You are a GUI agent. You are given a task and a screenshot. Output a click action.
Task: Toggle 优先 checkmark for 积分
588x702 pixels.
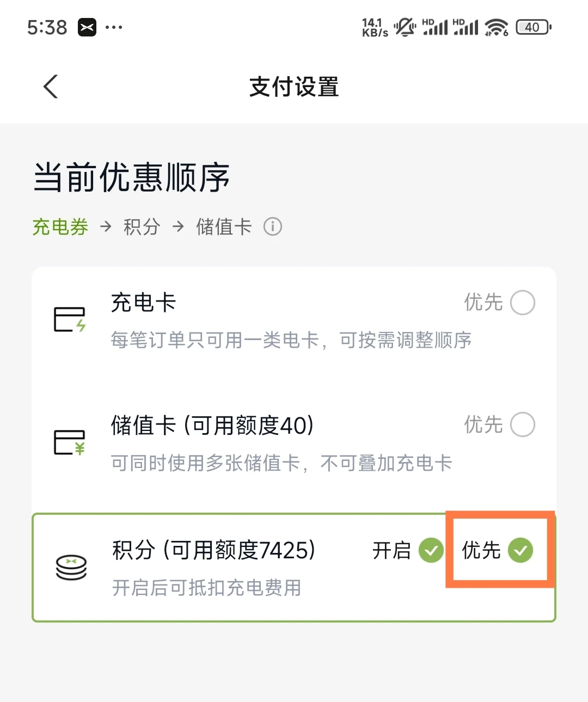pos(520,550)
